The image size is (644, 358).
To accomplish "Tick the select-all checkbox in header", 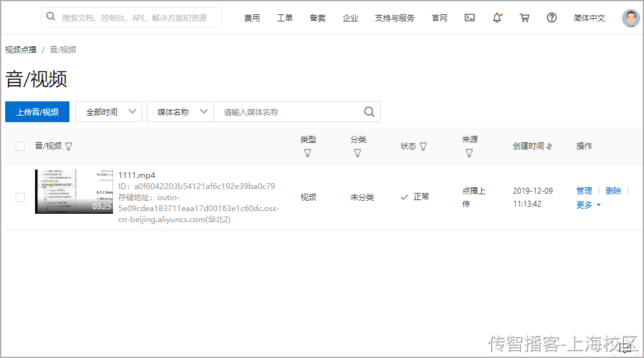I will tap(20, 146).
